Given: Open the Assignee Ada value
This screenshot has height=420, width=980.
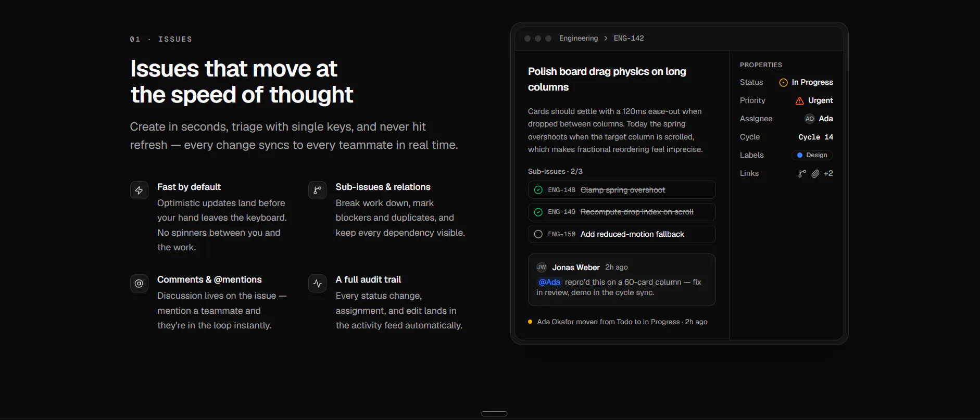Looking at the screenshot, I should click(819, 119).
